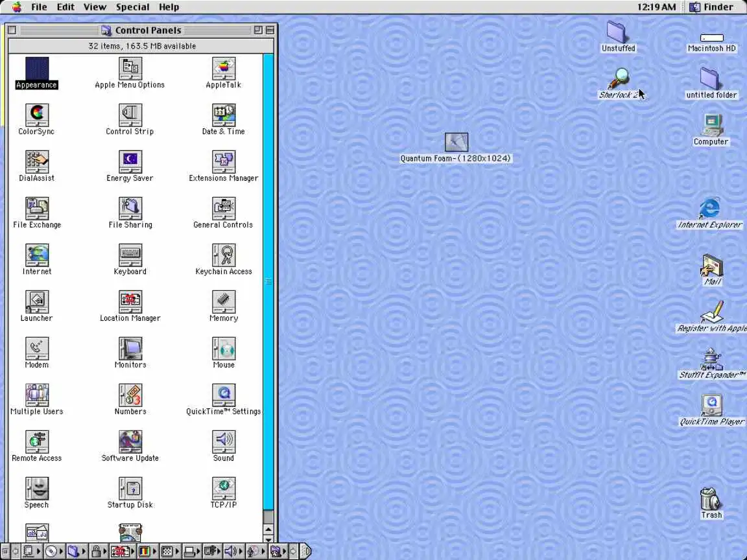This screenshot has height=560, width=747.
Task: Open the View menu
Action: (x=95, y=6)
